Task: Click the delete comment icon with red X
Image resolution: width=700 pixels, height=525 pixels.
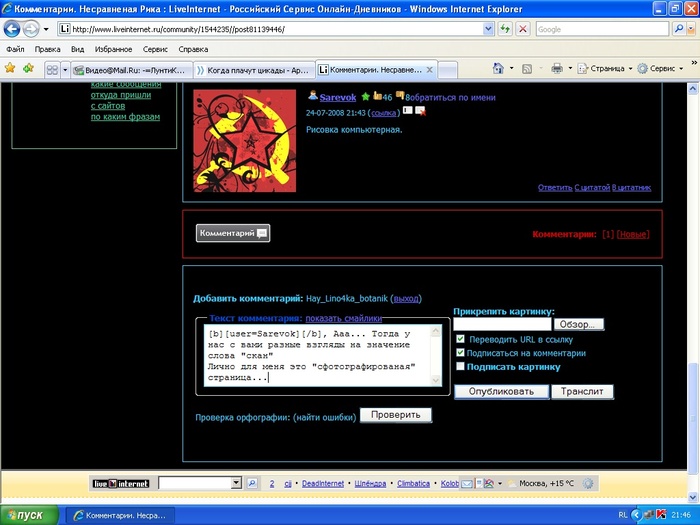Action: point(421,111)
